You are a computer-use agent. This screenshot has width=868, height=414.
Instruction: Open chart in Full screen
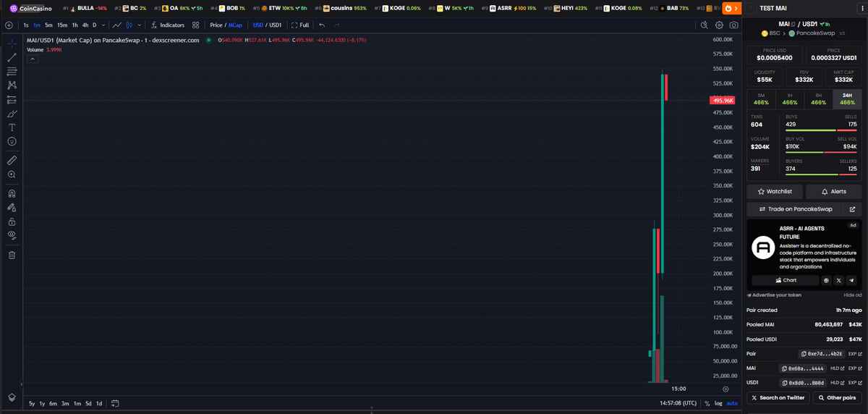(300, 25)
